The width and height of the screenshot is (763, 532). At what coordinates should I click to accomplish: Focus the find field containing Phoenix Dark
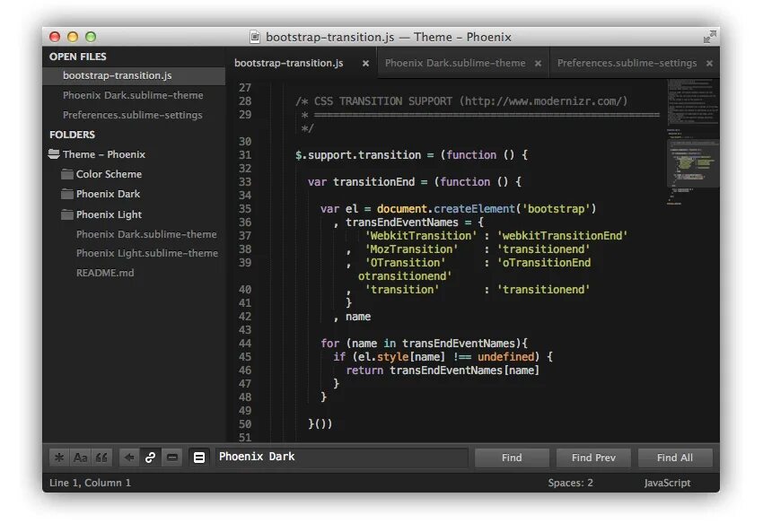click(342, 458)
